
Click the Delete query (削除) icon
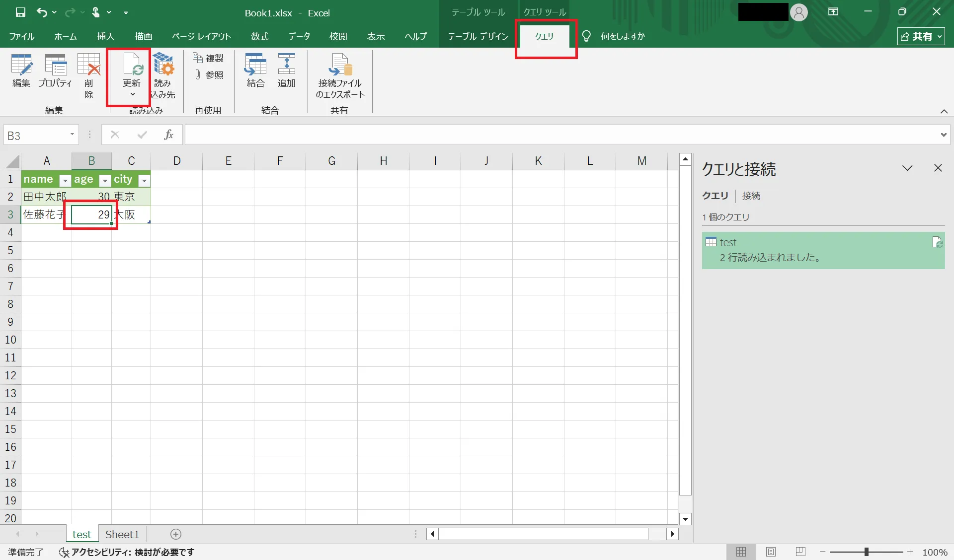89,66
